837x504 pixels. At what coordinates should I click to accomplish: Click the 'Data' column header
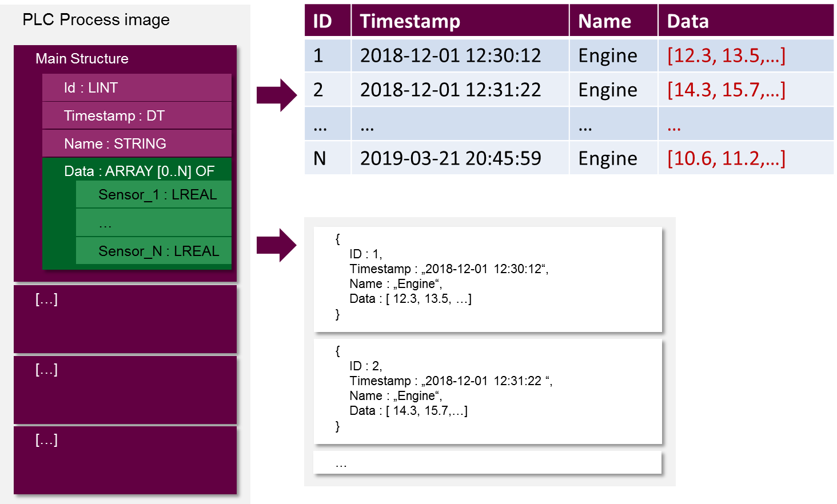746,21
